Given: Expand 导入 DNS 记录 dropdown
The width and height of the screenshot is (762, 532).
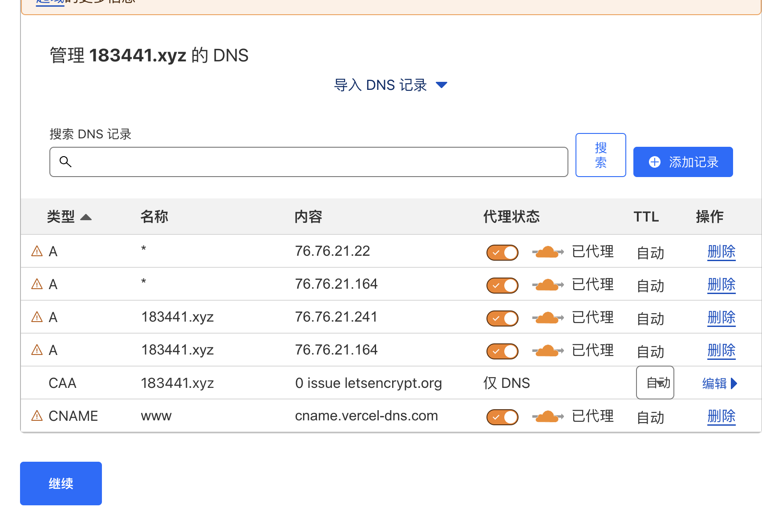Looking at the screenshot, I should pos(390,85).
